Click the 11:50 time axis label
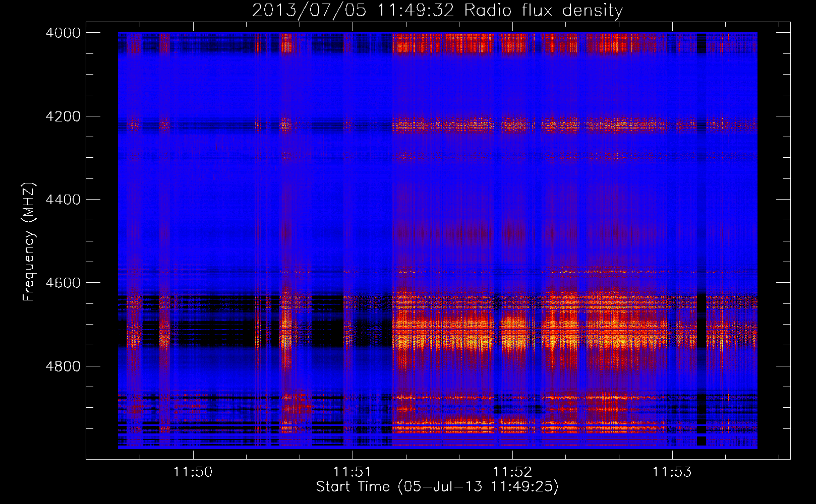Image resolution: width=816 pixels, height=504 pixels. pyautogui.click(x=193, y=472)
